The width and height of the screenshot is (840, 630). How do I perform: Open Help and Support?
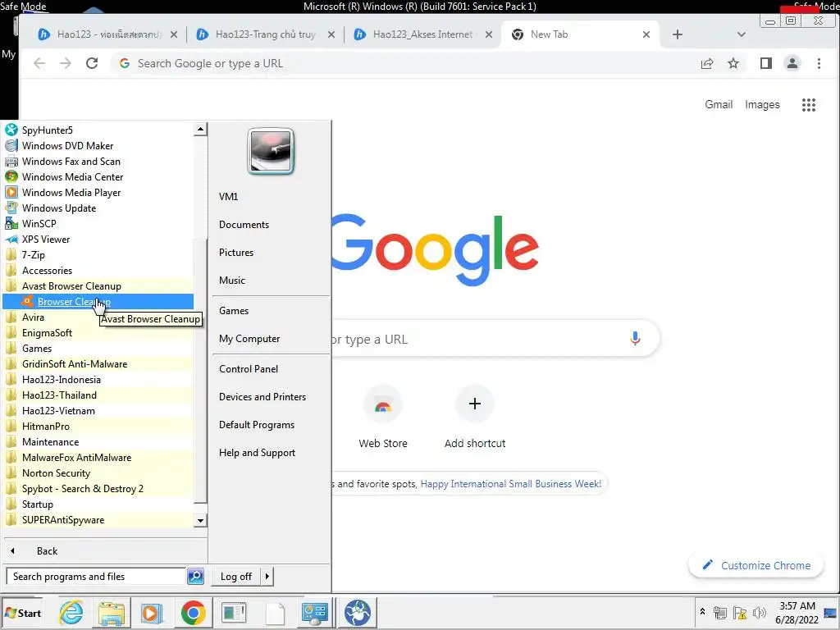257,453
